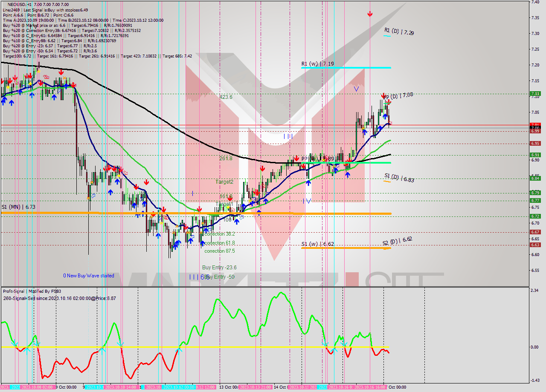Click the 'S1 (MN) | 6.73' monthly support label
The width and height of the screenshot is (546, 392).
[x=18, y=207]
